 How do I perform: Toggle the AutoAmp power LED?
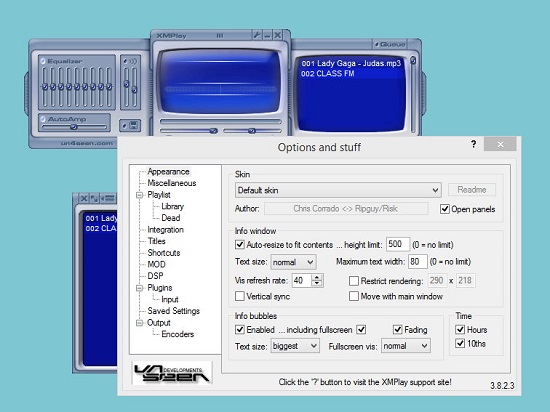[x=43, y=119]
